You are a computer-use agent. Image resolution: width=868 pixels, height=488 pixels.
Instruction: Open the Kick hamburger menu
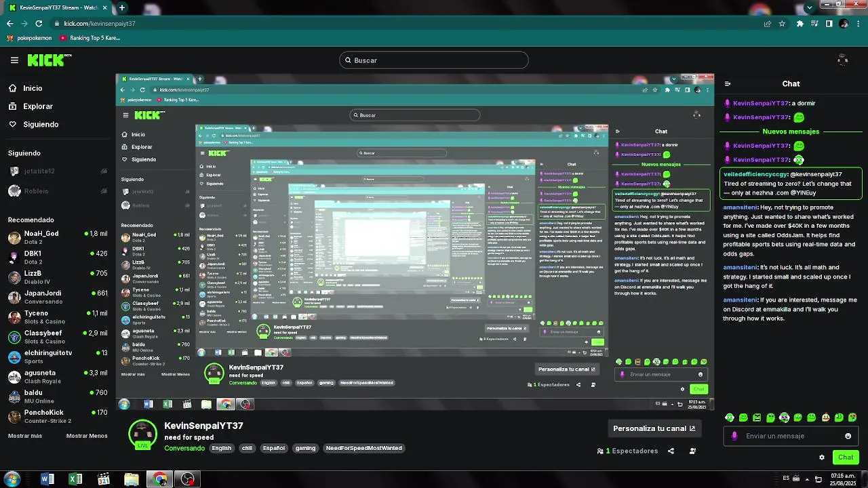click(x=14, y=60)
